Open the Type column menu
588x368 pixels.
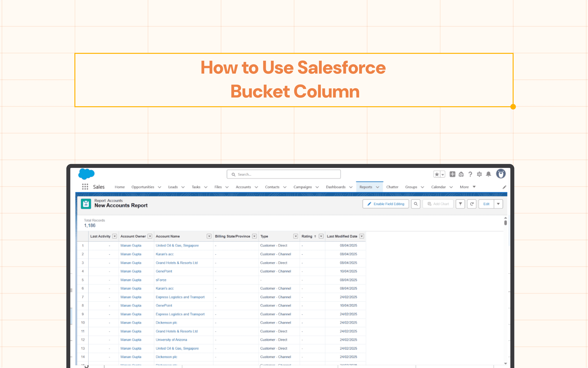pyautogui.click(x=295, y=236)
